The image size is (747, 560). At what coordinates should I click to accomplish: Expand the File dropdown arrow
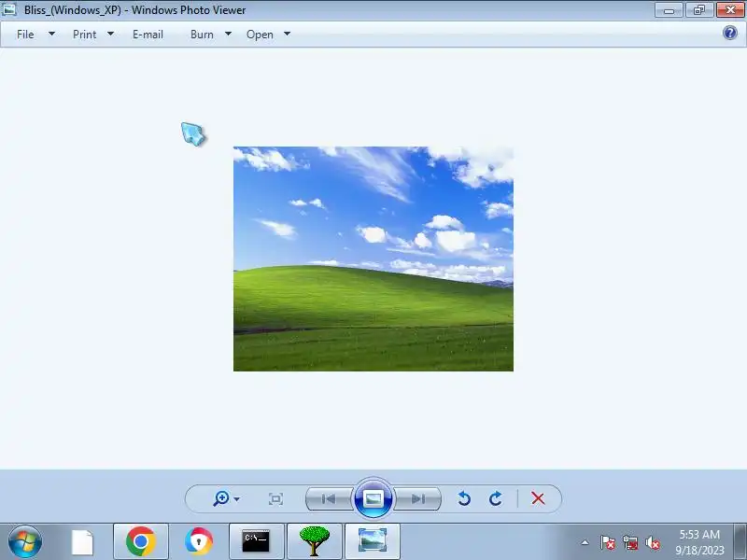(51, 34)
